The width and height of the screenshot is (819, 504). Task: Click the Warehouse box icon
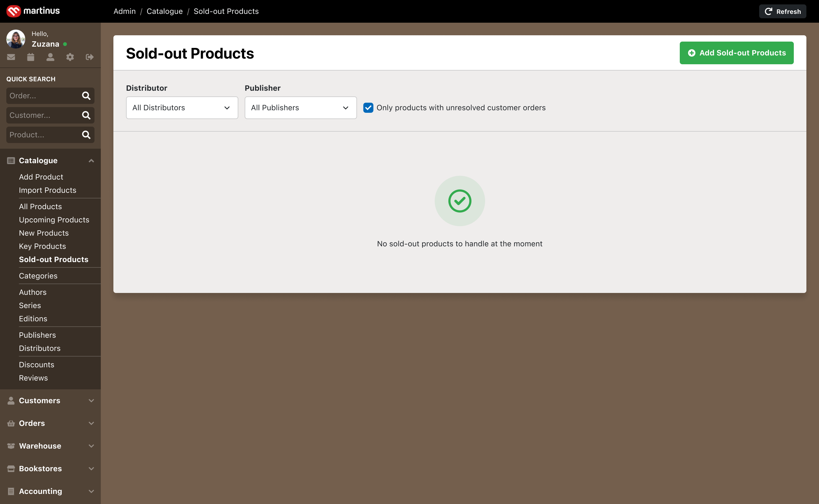(11, 446)
